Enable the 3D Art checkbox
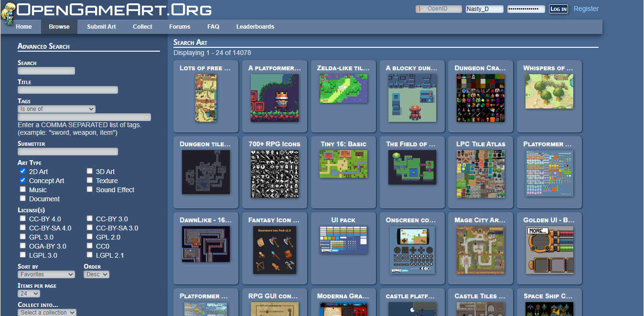Screen dimensions: 644x316 click(90, 171)
